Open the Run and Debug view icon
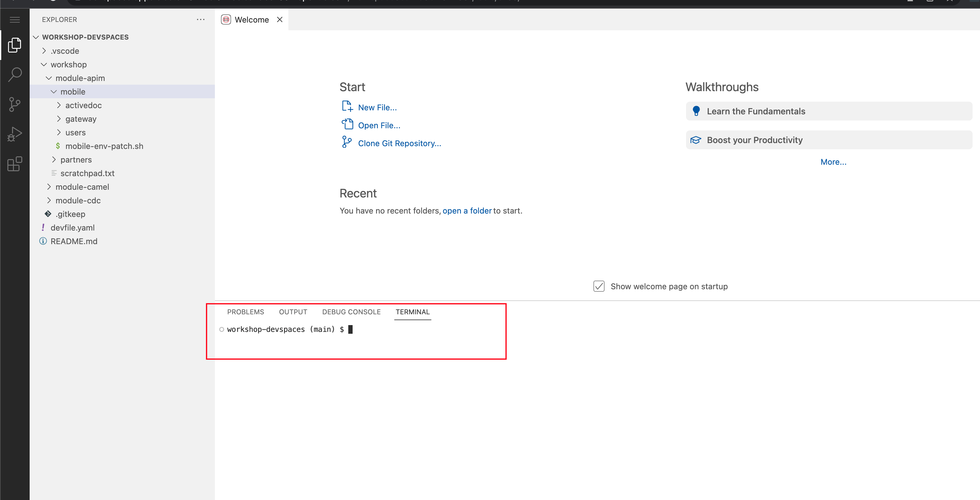The height and width of the screenshot is (500, 980). [15, 134]
